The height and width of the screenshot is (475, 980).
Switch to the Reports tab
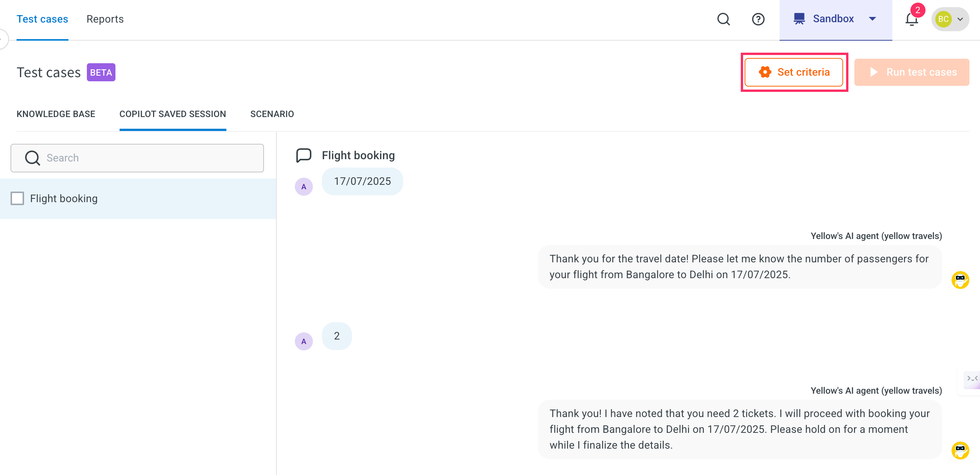pos(105,19)
